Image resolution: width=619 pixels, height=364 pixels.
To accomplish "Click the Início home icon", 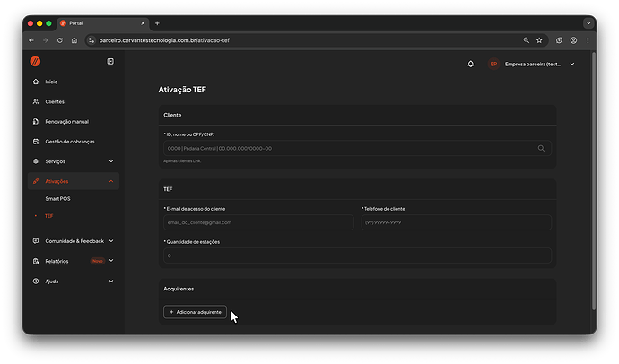I will pos(36,82).
